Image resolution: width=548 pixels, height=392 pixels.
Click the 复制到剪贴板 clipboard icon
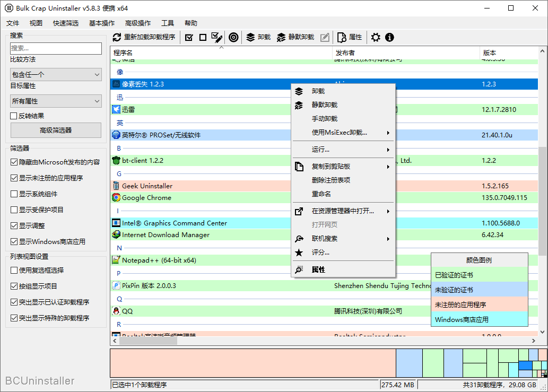[x=299, y=167]
